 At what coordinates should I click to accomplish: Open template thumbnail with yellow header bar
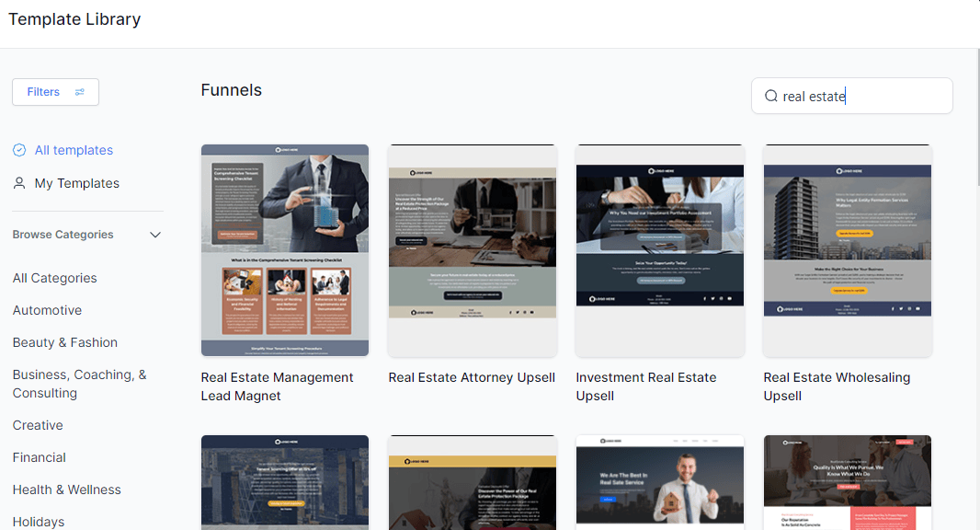[473, 482]
